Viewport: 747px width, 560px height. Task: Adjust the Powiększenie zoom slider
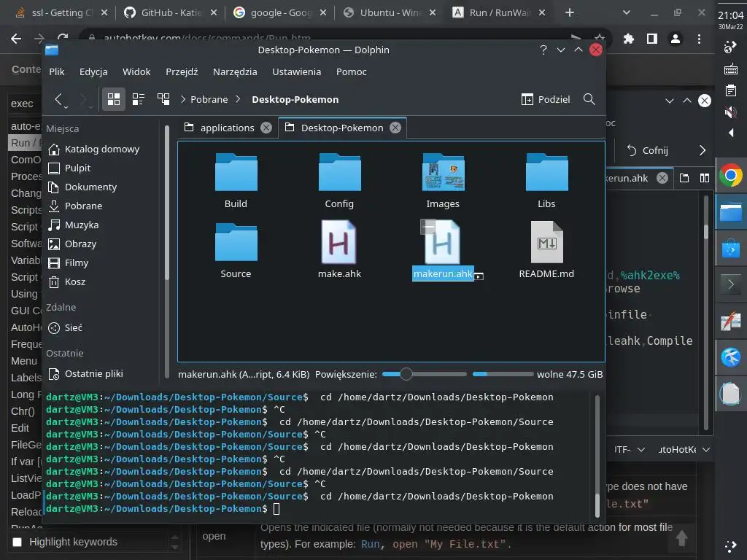pos(424,374)
